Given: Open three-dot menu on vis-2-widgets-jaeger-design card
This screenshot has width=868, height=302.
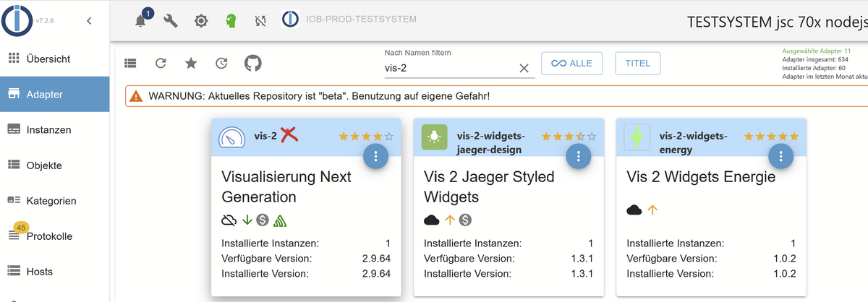Looking at the screenshot, I should 578,156.
